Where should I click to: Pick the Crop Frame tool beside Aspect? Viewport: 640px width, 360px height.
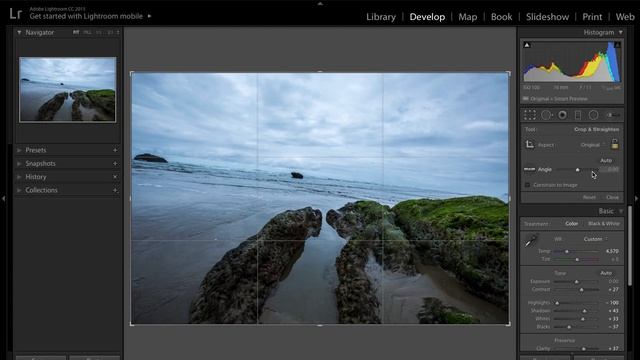(529, 144)
